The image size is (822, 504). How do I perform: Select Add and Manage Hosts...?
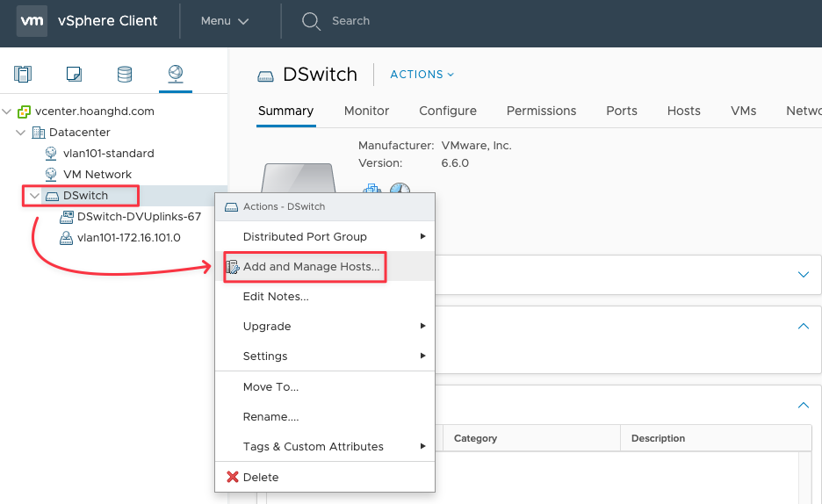tap(325, 267)
